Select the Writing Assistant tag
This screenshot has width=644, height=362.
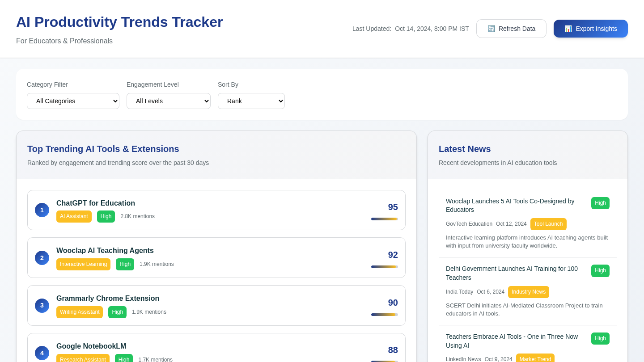click(x=80, y=312)
